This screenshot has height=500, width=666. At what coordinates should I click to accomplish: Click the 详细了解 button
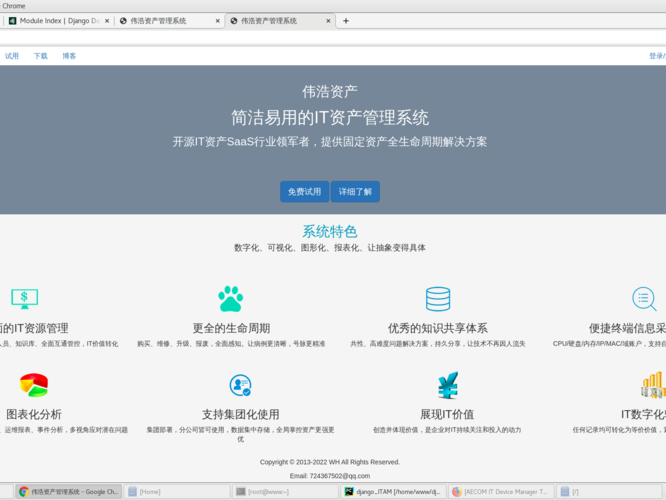pyautogui.click(x=355, y=192)
